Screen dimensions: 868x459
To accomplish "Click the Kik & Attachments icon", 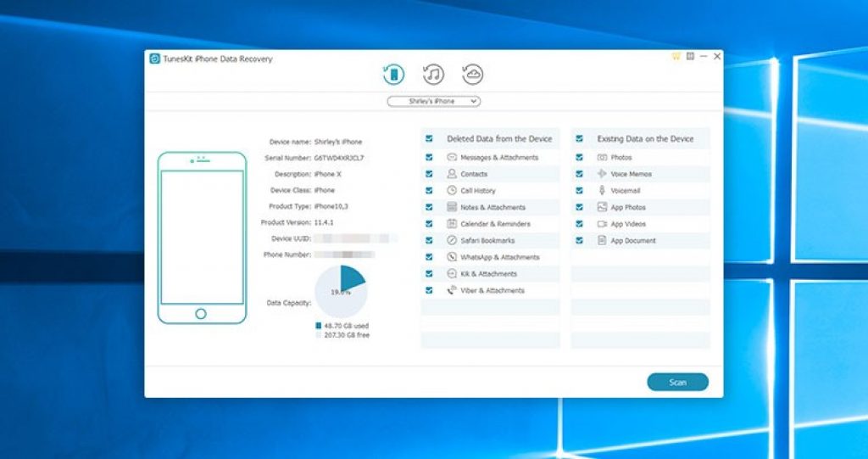I will point(451,274).
